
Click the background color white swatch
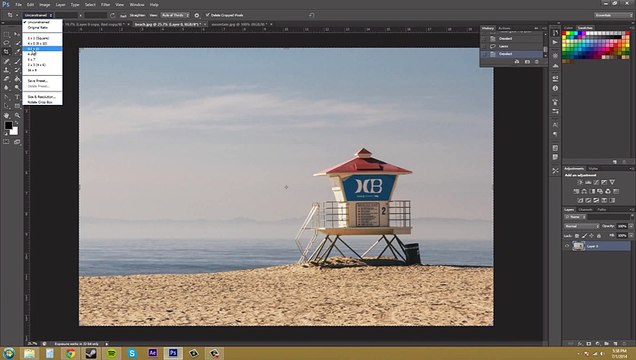(x=14, y=131)
